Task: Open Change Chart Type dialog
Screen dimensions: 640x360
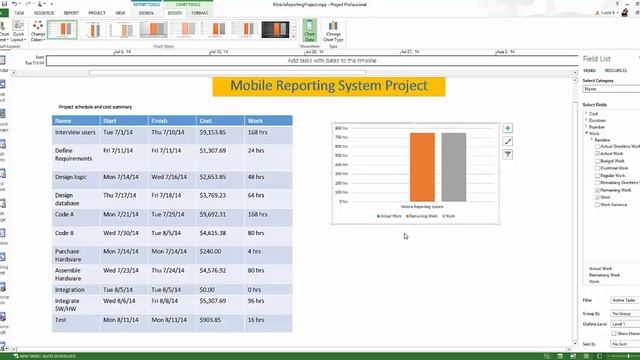Action: pos(333,31)
